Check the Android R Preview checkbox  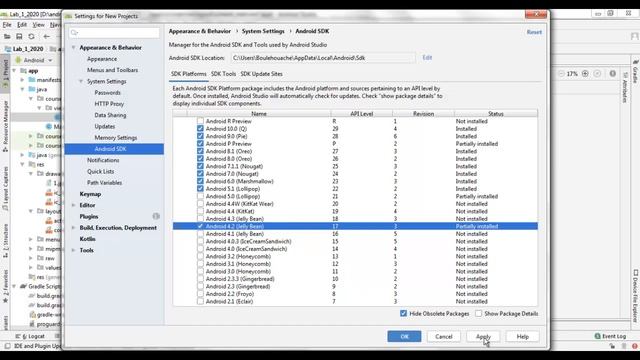[200, 121]
